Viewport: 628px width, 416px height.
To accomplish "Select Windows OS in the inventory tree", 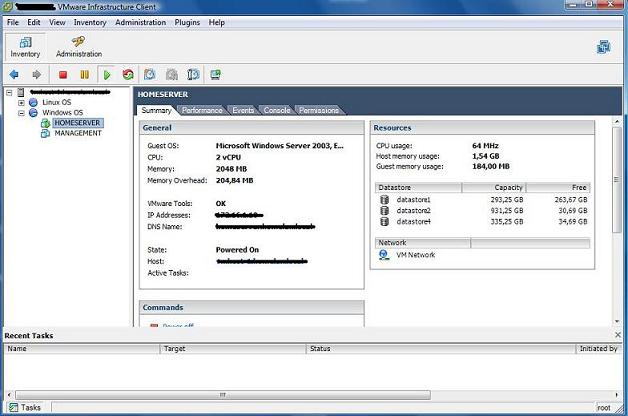I will 62,113.
